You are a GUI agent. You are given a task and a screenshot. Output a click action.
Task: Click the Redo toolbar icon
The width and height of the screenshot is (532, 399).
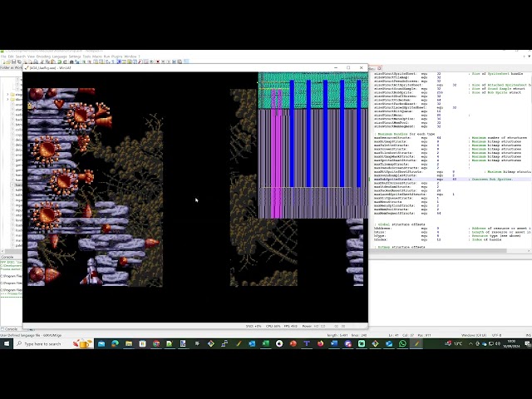pos(65,62)
